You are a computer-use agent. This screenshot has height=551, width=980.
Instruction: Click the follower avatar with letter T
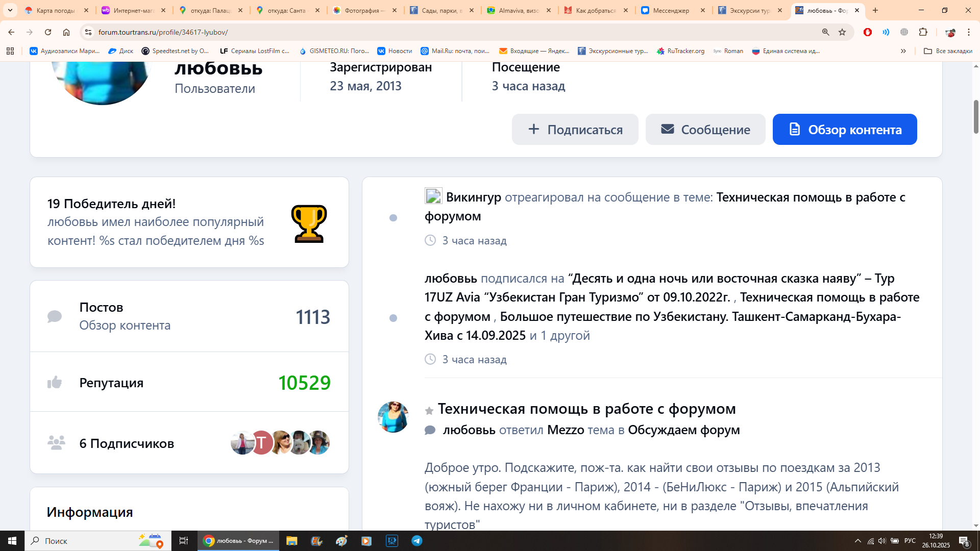(261, 443)
